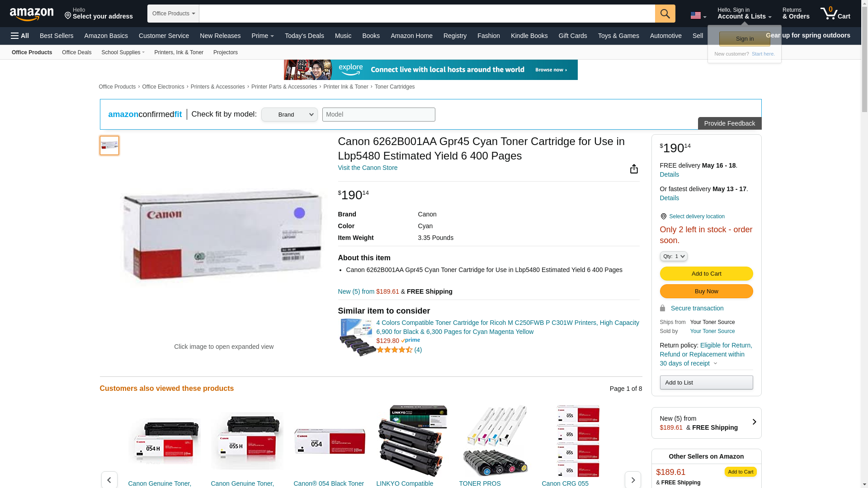Open the Qty quantity dropdown
Screen dimensions: 868x488
pyautogui.click(x=673, y=256)
